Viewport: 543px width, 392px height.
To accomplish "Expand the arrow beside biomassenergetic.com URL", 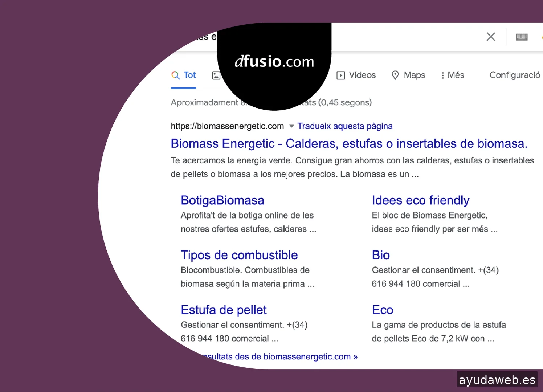I will coord(291,126).
